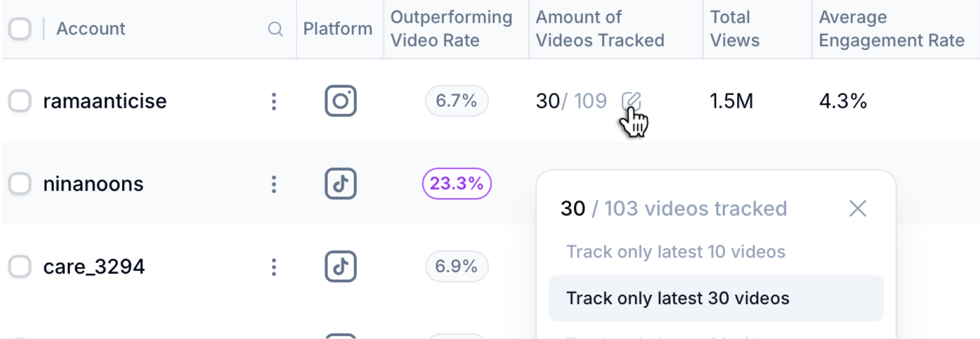Choose "Track only latest 10 videos"

(x=676, y=252)
